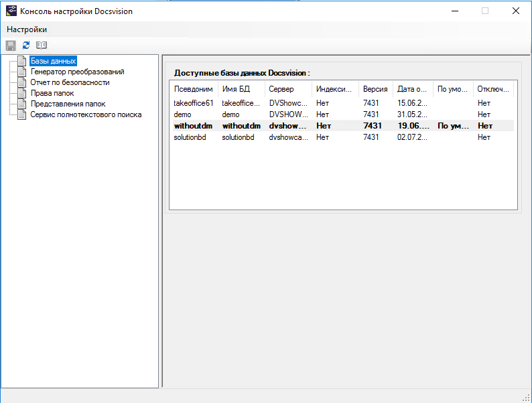Click the Docsvision app icon in title bar
This screenshot has height=403, width=532.
pos(11,11)
